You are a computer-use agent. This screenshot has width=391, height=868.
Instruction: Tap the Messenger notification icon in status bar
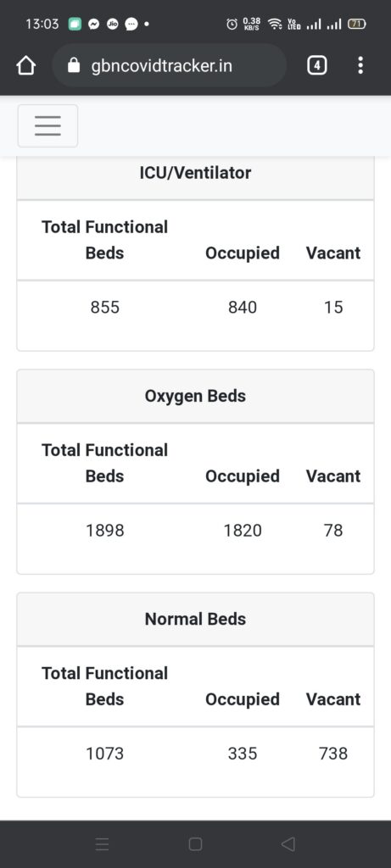(x=93, y=25)
